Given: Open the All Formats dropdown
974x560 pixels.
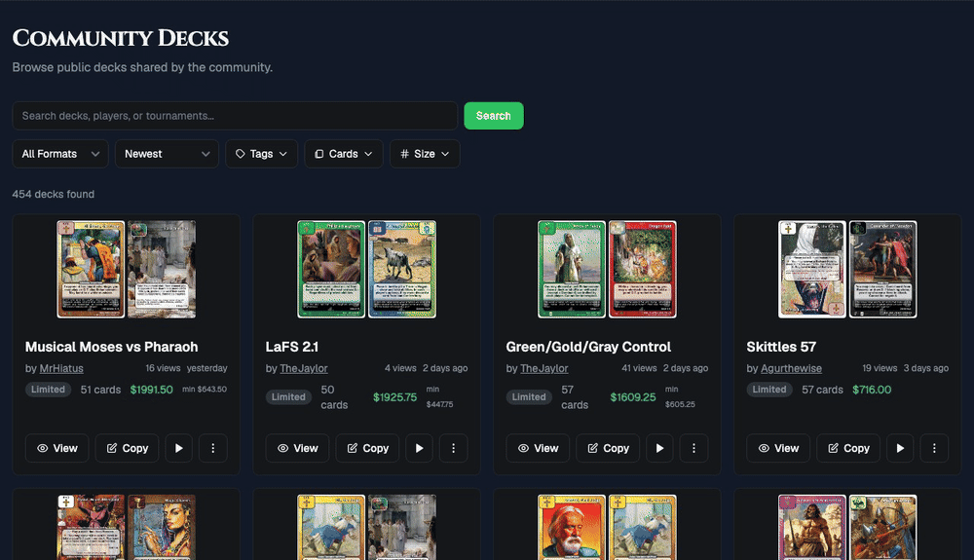Looking at the screenshot, I should (x=60, y=154).
